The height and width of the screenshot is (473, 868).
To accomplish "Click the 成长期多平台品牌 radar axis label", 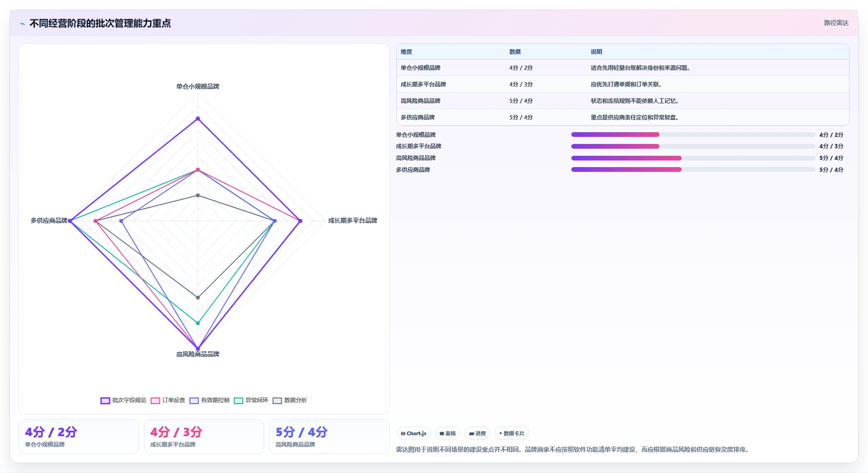I will click(352, 220).
